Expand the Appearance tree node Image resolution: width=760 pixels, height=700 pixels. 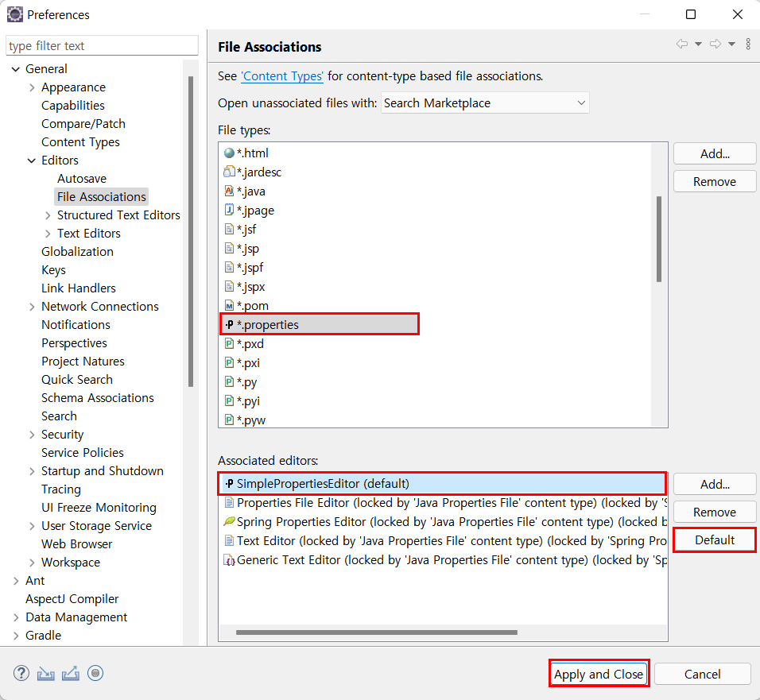tap(32, 87)
